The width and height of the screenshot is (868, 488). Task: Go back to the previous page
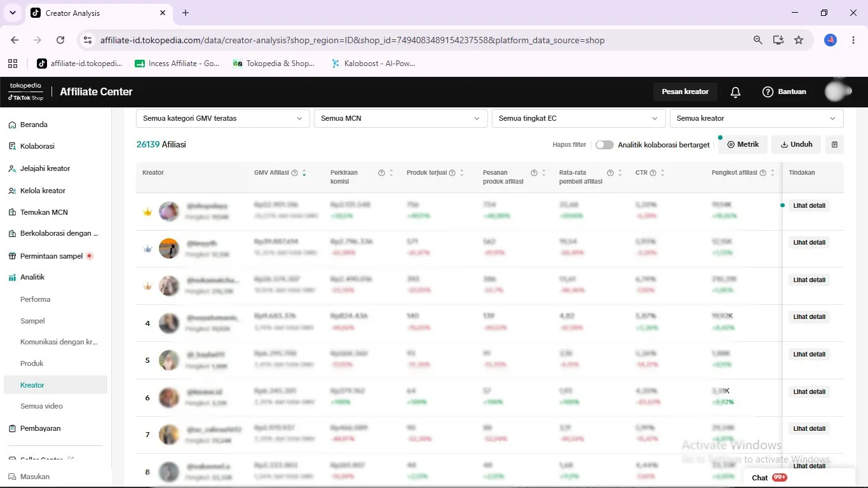click(x=15, y=40)
